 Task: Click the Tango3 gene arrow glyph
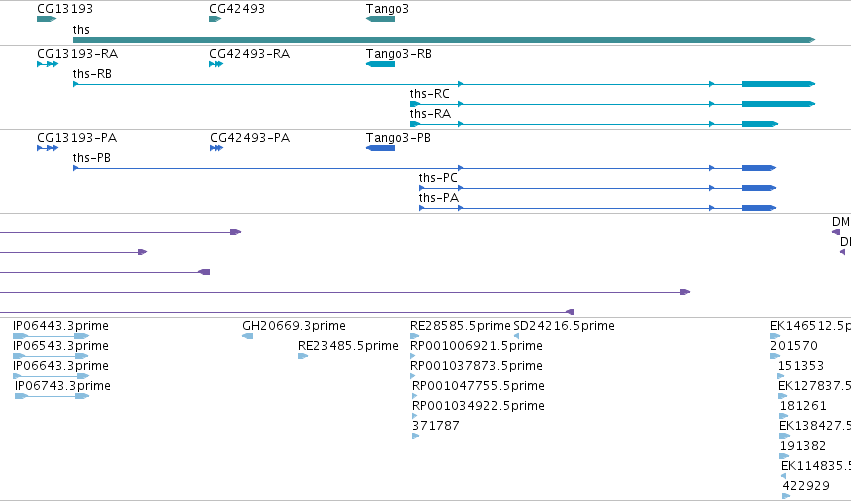pos(380,19)
